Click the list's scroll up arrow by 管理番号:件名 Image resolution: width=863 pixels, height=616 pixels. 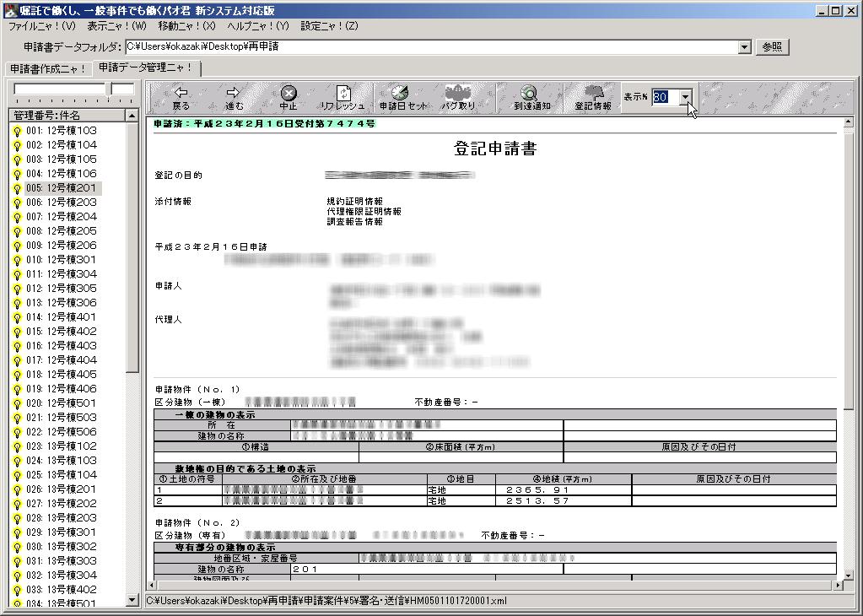click(132, 115)
